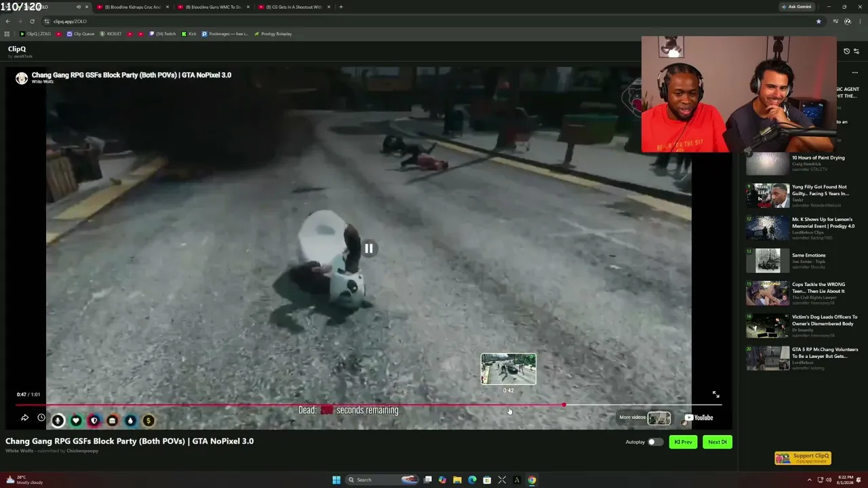The height and width of the screenshot is (488, 868).
Task: Select 'Mr. K Shows Up for Lemon's Memorial' clip
Action: click(x=803, y=228)
